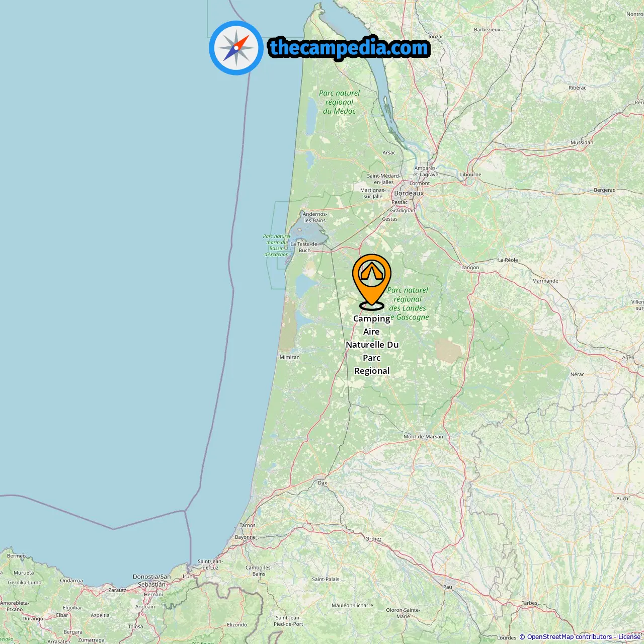This screenshot has width=644, height=644.
Task: Select the Camping Aire Naturelle Du Parc Regional label
Action: point(372,345)
